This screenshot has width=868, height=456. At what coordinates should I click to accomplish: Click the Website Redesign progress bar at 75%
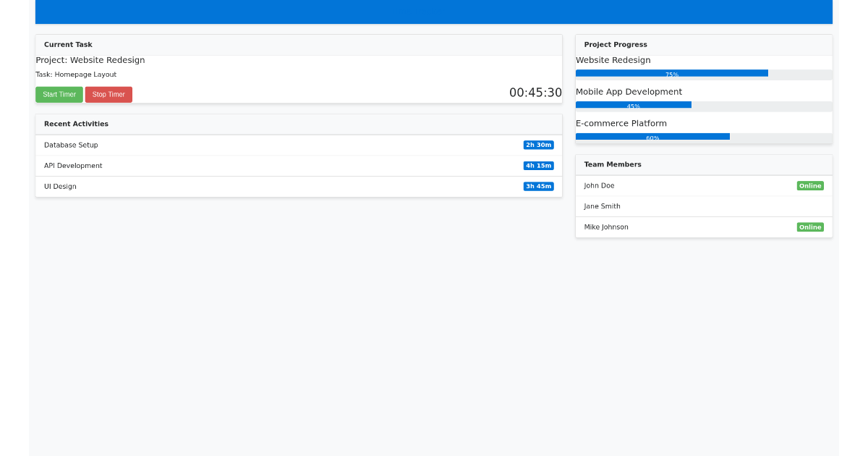click(671, 73)
